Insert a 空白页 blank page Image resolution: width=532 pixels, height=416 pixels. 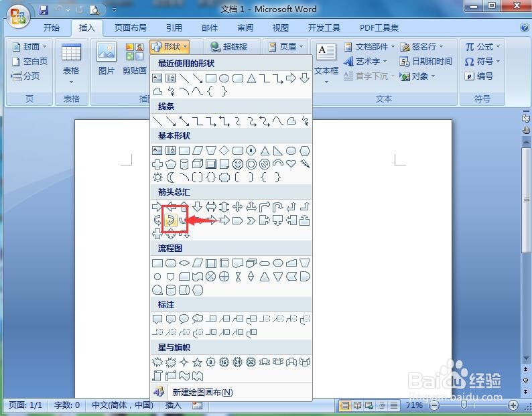point(29,62)
